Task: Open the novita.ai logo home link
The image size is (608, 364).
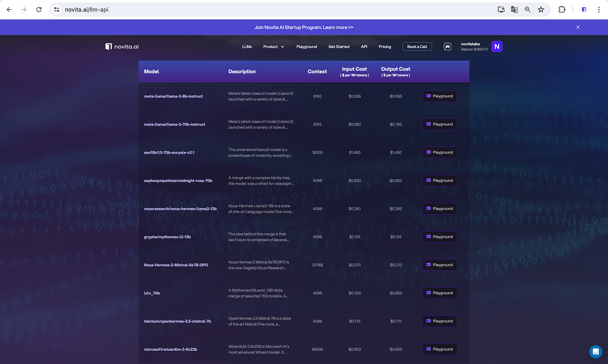Action: (x=122, y=46)
